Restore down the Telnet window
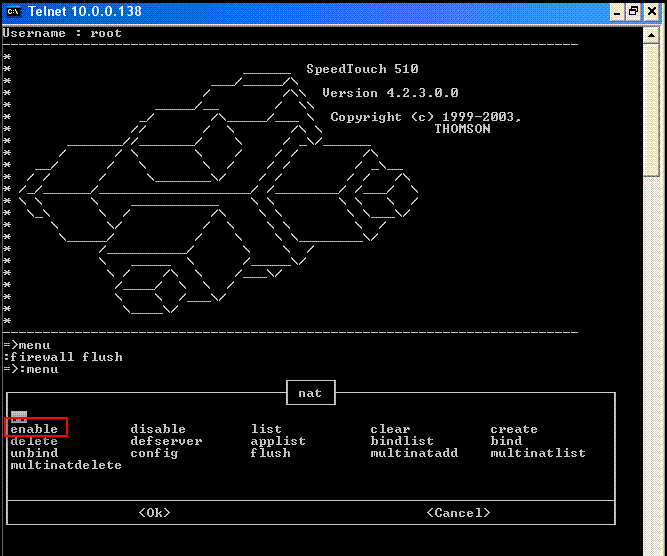The width and height of the screenshot is (667, 556). pos(634,12)
